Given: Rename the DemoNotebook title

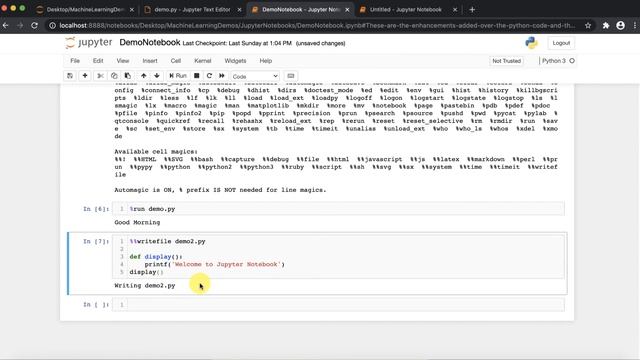Looking at the screenshot, I should tap(149, 42).
